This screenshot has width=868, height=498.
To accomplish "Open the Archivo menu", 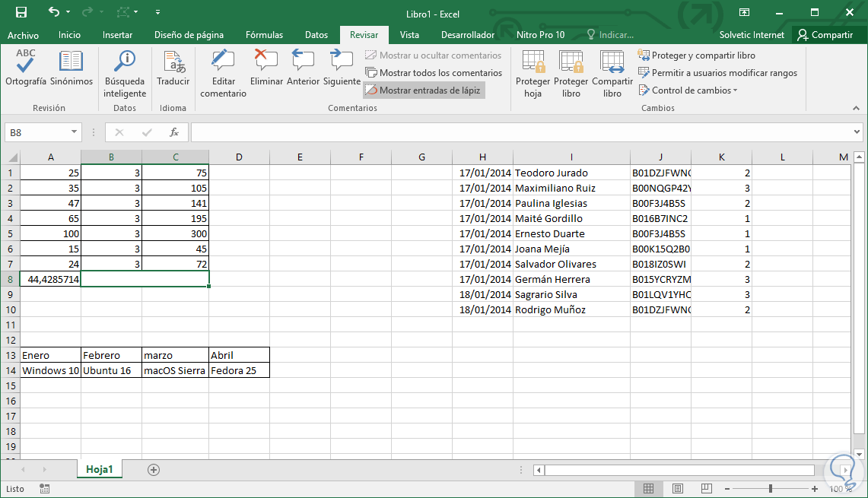I will pyautogui.click(x=24, y=35).
